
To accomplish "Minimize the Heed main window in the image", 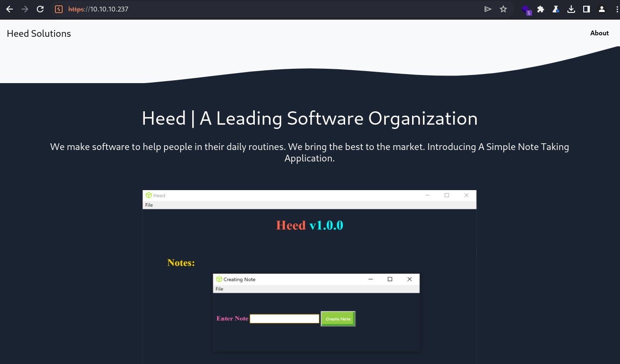I will pos(427,195).
